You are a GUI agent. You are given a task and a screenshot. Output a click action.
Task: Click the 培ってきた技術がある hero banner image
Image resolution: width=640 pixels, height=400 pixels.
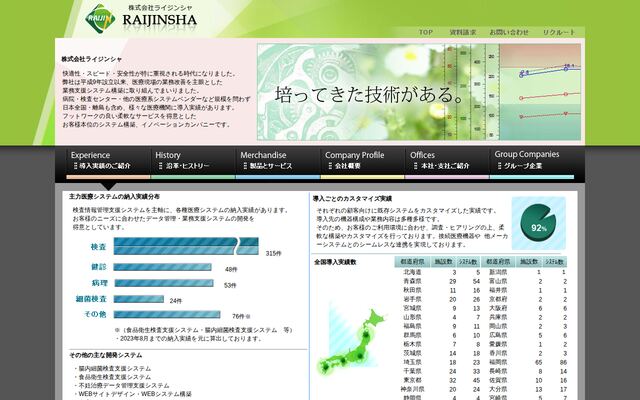pos(419,92)
